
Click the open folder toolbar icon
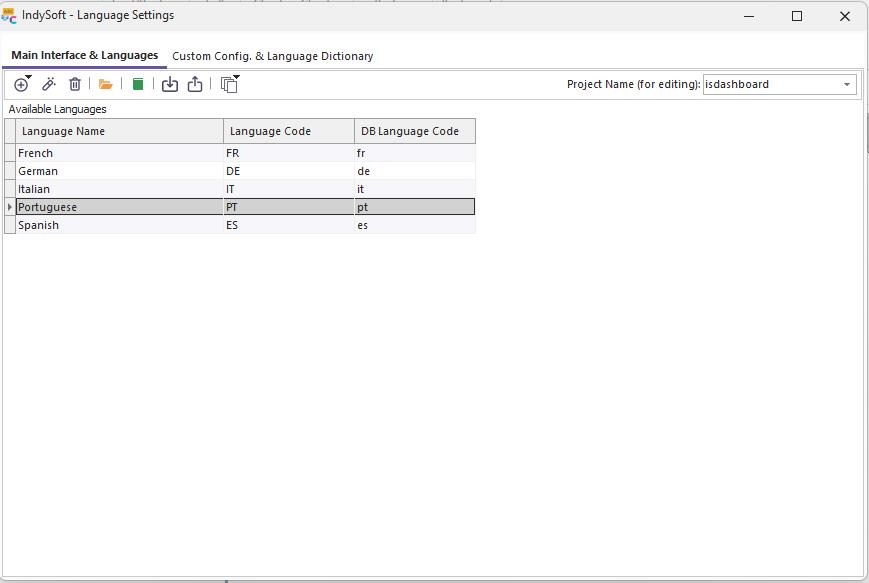105,85
